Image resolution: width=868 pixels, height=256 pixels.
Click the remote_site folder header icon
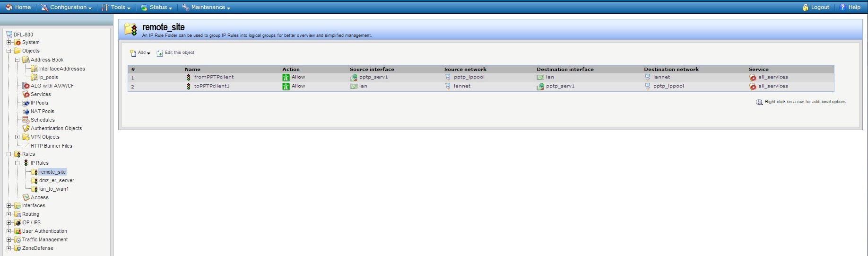point(131,29)
